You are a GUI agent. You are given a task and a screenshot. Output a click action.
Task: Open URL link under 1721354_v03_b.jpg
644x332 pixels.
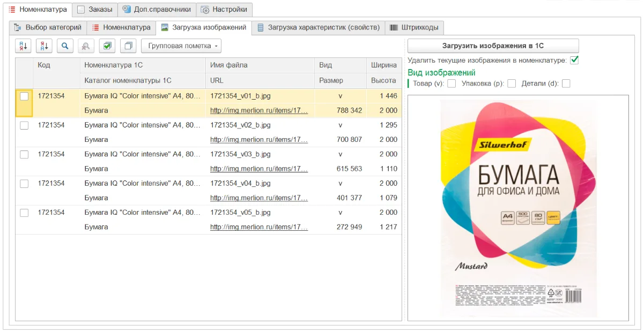(x=259, y=169)
